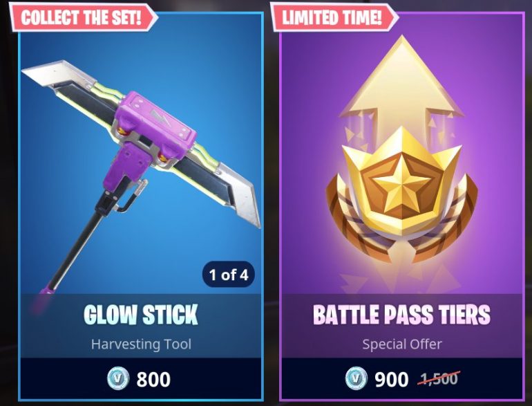The image size is (532, 406).
Task: Click the 800 V-Bucks price
Action: pos(153,380)
